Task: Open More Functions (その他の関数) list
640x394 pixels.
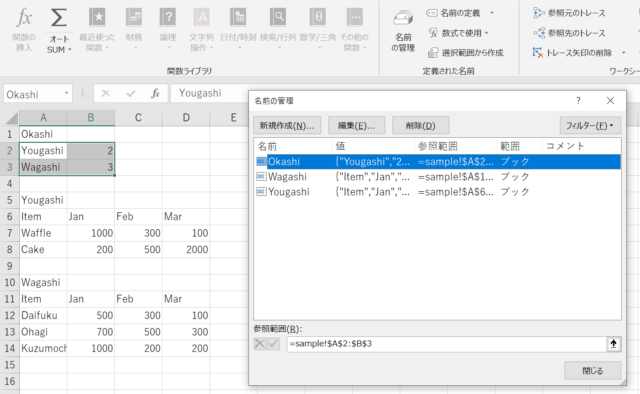Action: click(354, 30)
